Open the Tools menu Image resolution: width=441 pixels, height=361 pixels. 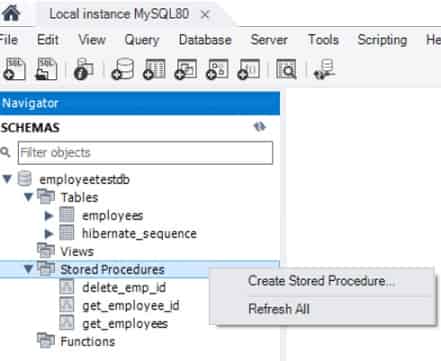pyautogui.click(x=323, y=40)
